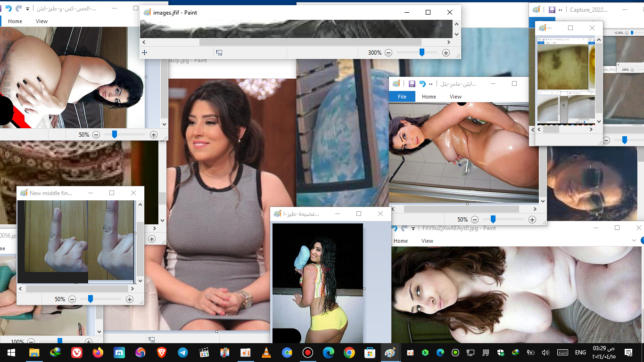Viewport: 644px width, 362px height.
Task: Click Undo arrow in the Paint window with File tab
Action: coord(422,84)
